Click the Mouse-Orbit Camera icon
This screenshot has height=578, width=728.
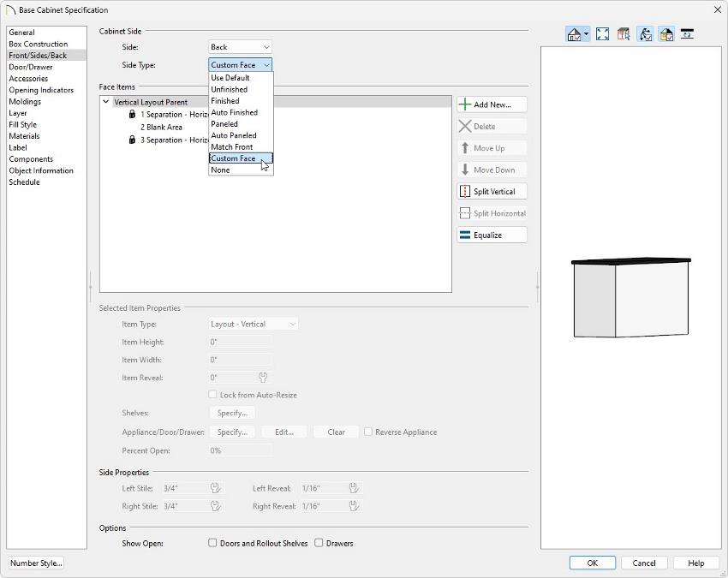[646, 34]
